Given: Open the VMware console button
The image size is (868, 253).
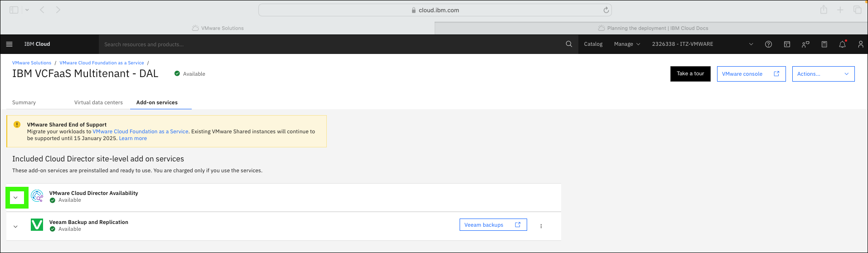Looking at the screenshot, I should coord(751,74).
